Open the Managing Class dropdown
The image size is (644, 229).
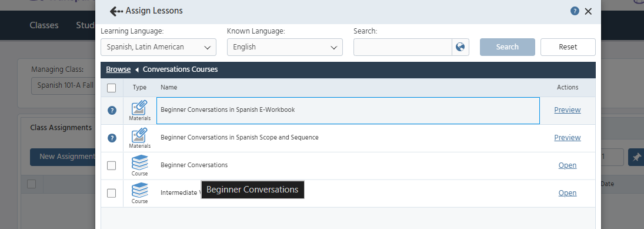[64, 85]
